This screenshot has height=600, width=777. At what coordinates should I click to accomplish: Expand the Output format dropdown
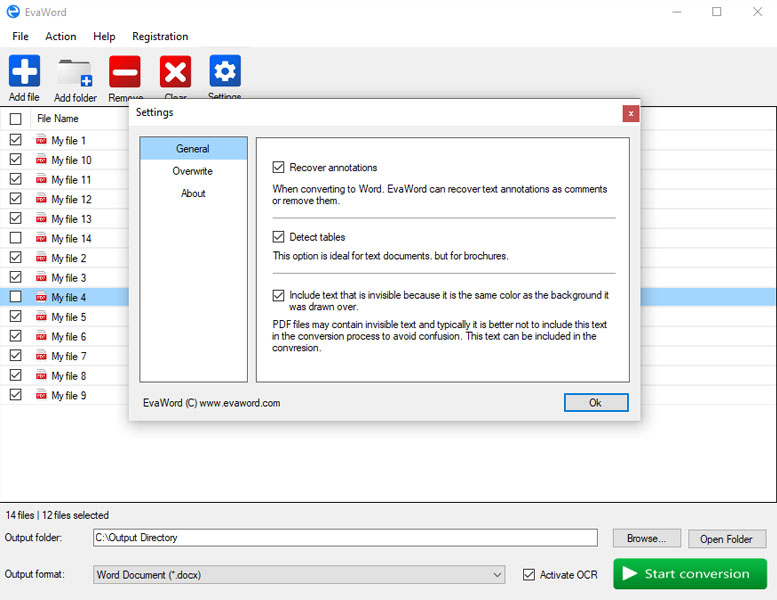click(x=299, y=575)
